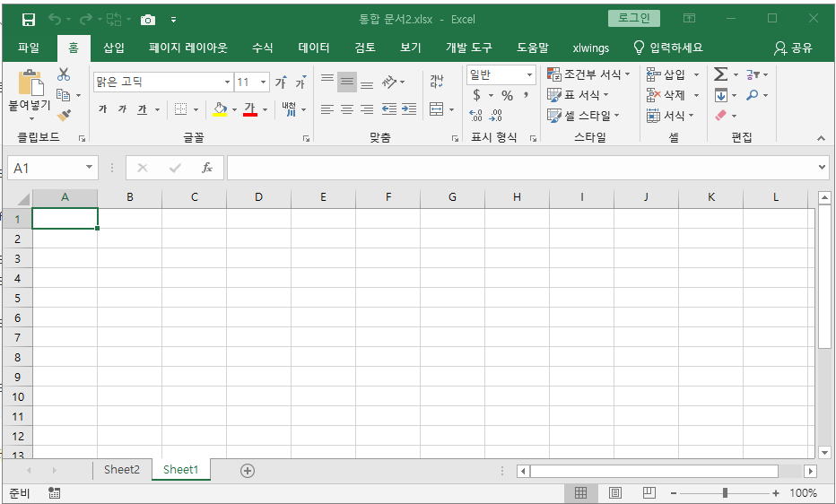Switch to the 수식 Formulas tab
Image resolution: width=836 pixels, height=504 pixels.
coord(262,48)
